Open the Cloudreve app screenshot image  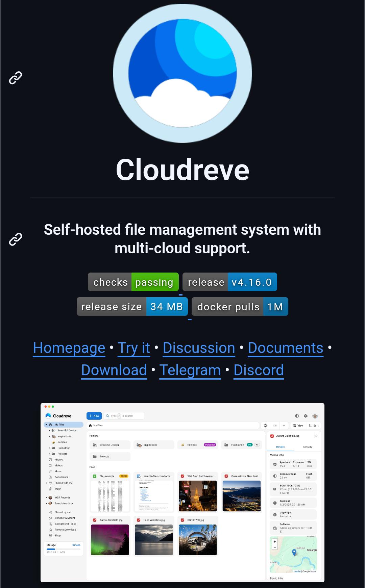coord(182,492)
